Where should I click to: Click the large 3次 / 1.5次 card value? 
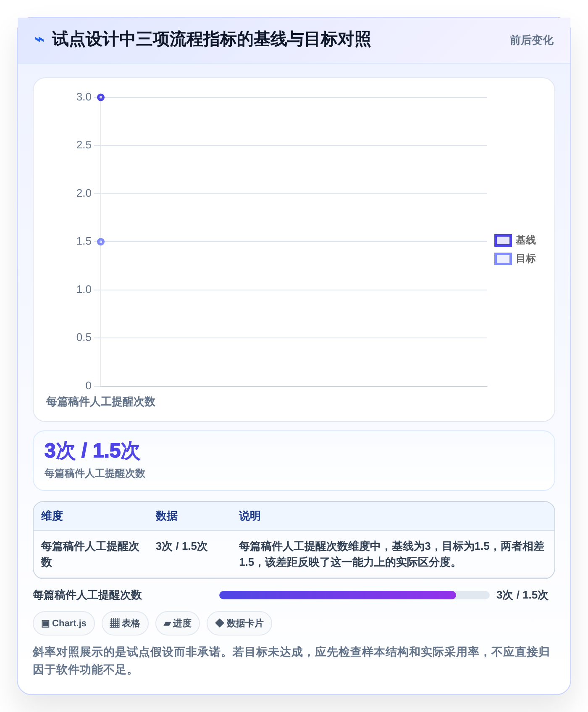pyautogui.click(x=92, y=451)
